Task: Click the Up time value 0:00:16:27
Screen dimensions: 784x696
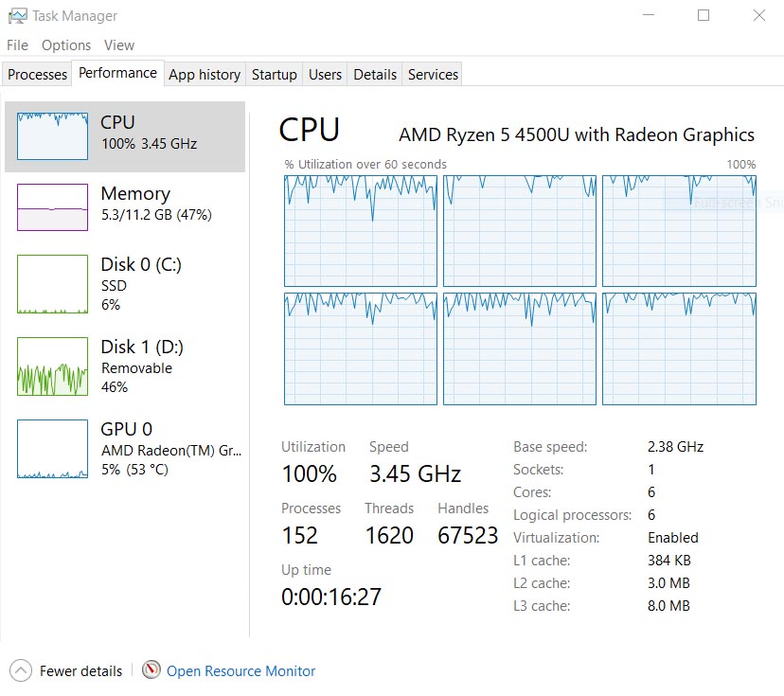Action: [331, 597]
